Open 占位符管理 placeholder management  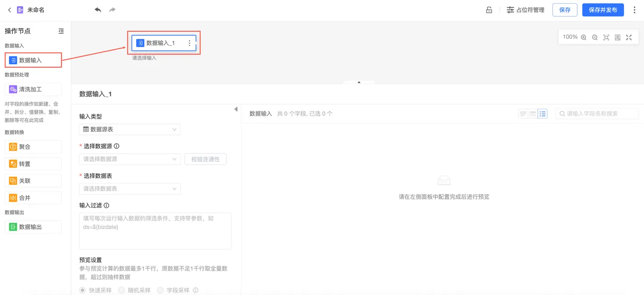pyautogui.click(x=525, y=10)
